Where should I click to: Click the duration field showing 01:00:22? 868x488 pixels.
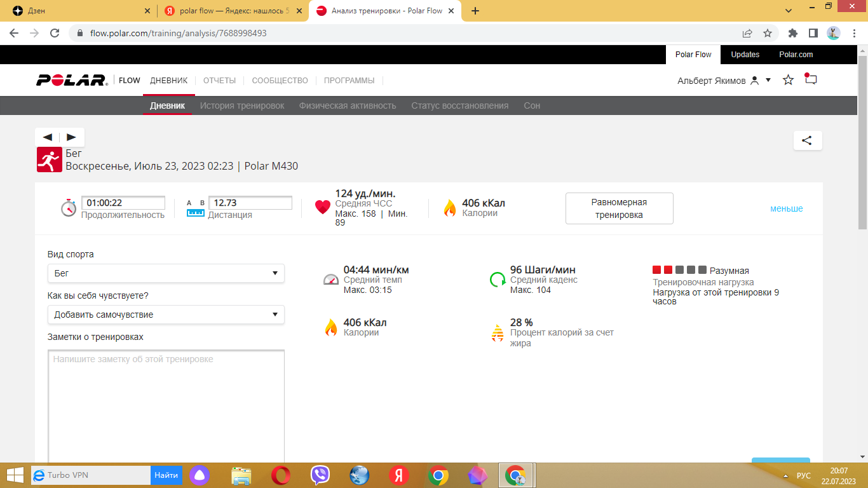(123, 203)
